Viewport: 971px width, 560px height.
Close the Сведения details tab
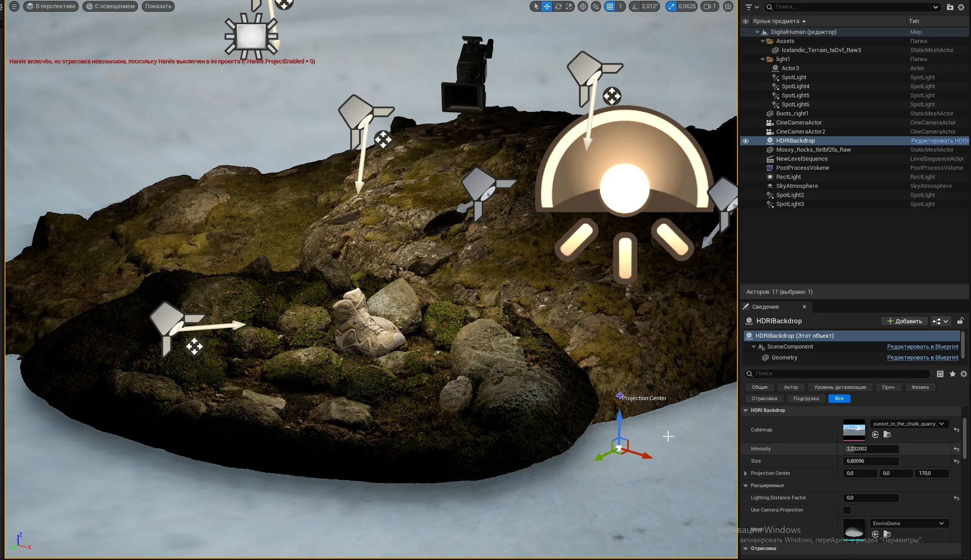click(804, 307)
